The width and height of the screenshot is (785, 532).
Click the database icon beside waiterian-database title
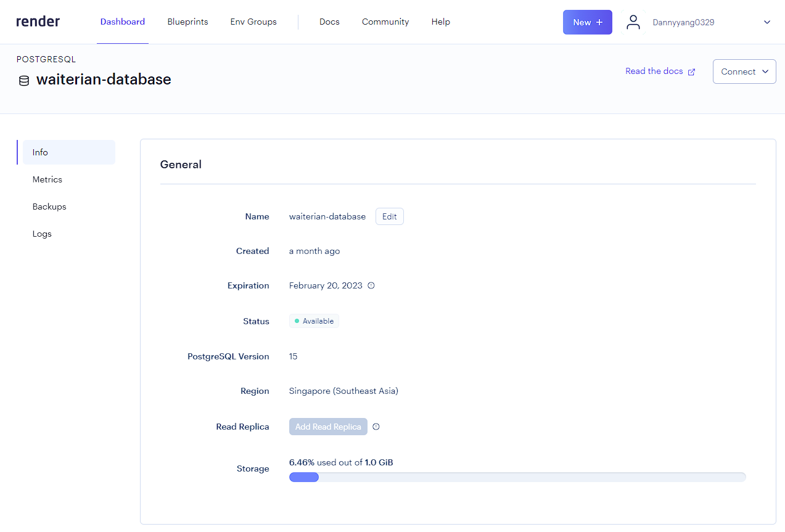pos(24,81)
